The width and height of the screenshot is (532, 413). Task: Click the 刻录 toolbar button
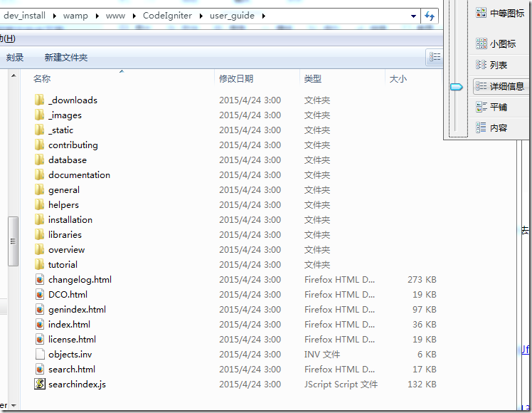tap(15, 58)
